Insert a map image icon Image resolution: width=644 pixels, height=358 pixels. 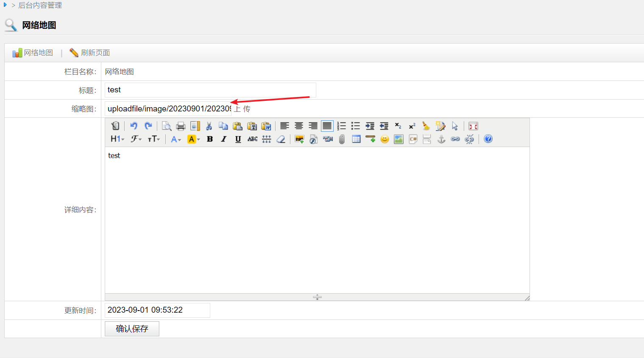tap(399, 139)
